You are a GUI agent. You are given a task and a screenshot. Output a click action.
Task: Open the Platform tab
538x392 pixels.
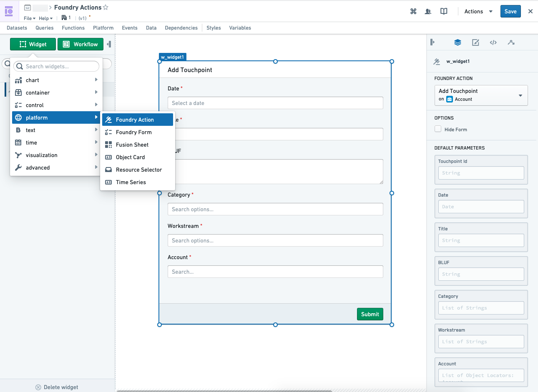[x=103, y=28]
